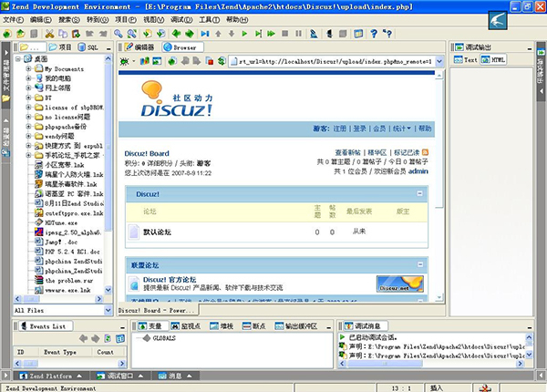Click the first icon on the main toolbar
This screenshot has width=547, height=392.
[x=8, y=33]
